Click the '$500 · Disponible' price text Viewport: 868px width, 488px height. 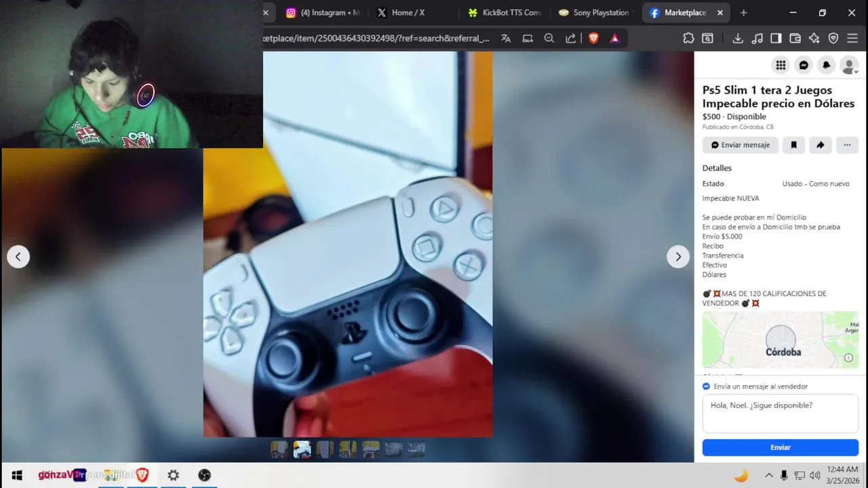(734, 117)
